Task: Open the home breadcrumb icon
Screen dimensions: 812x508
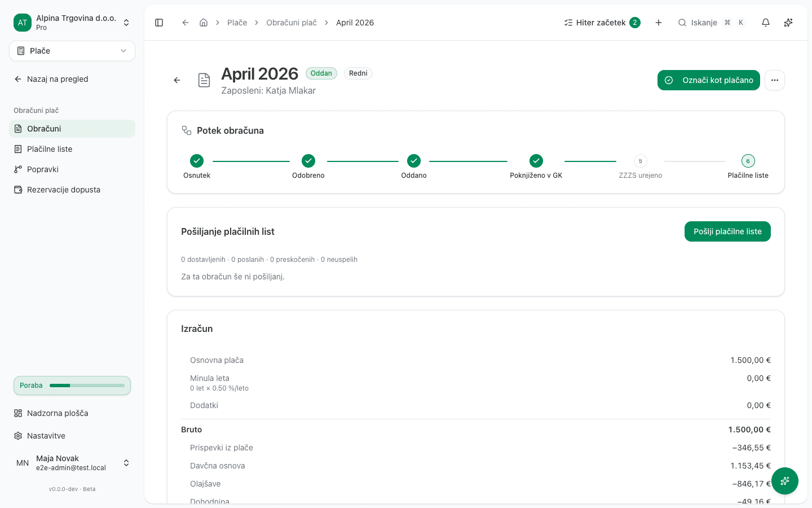Action: pyautogui.click(x=204, y=23)
